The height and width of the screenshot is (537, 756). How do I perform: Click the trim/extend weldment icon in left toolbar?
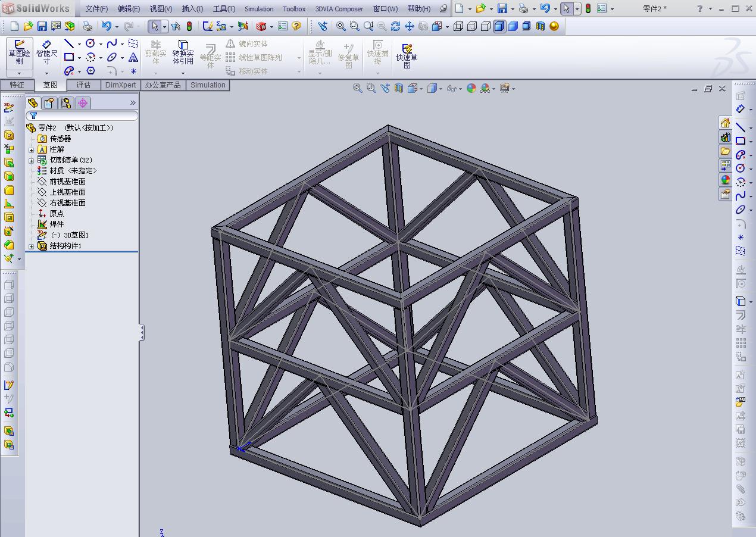(x=9, y=149)
